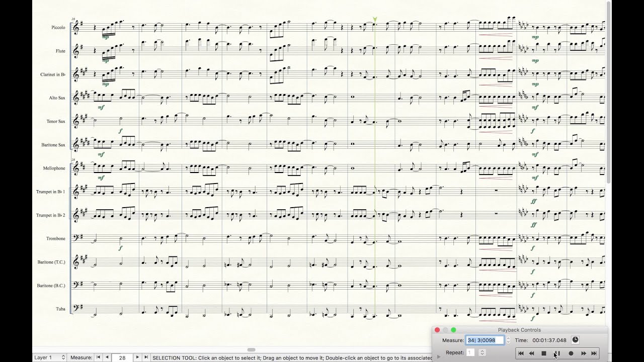Screen dimensions: 644x362
Task: Click the Baritone (B.C.) staff name
Action: [x=51, y=286]
